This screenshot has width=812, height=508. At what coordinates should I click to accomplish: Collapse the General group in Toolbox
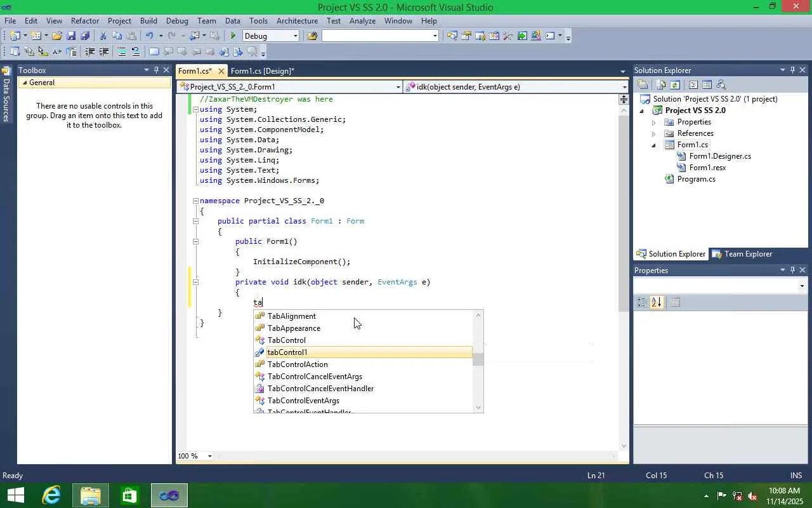point(24,83)
